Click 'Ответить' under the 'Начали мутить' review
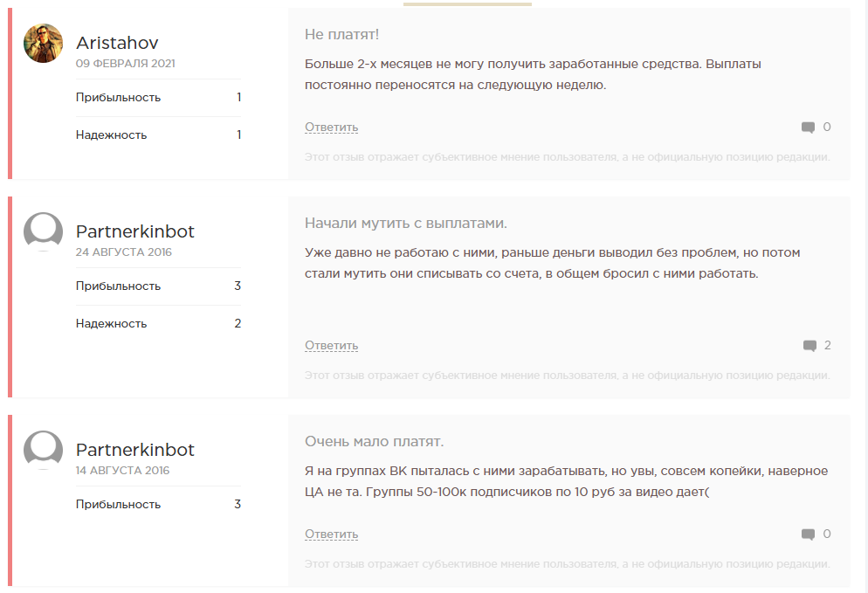Image resolution: width=868 pixels, height=593 pixels. coord(331,346)
